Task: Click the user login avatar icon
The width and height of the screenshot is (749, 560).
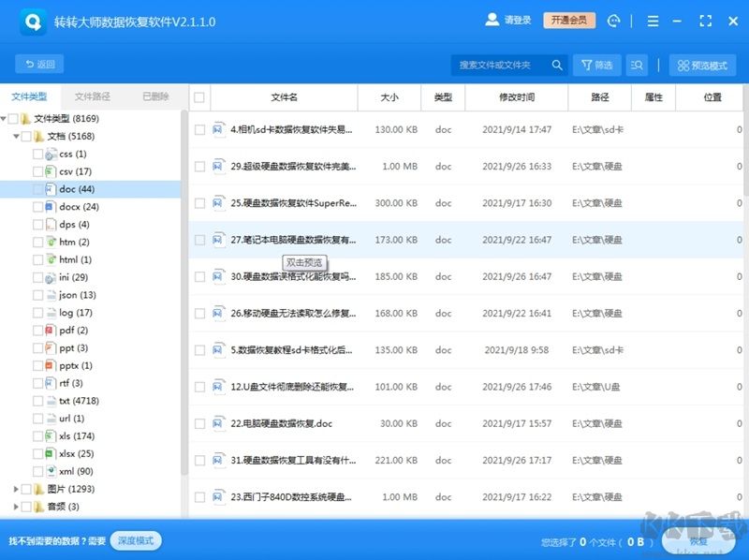Action: click(492, 20)
